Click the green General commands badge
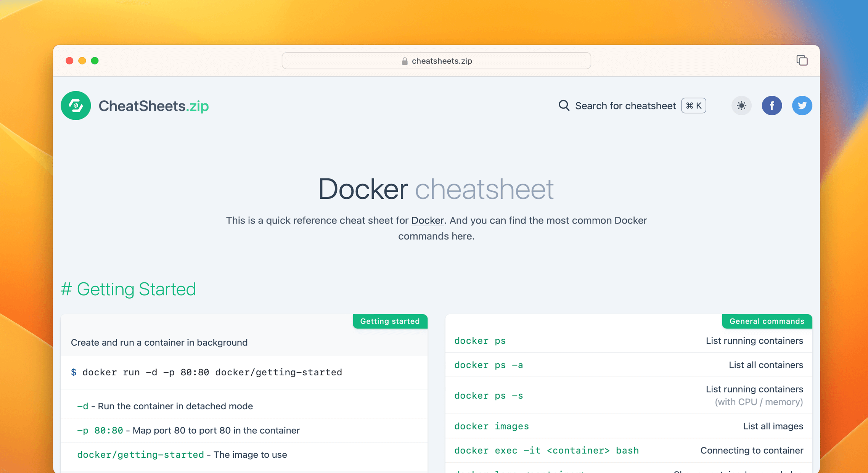This screenshot has width=868, height=473. coord(767,321)
